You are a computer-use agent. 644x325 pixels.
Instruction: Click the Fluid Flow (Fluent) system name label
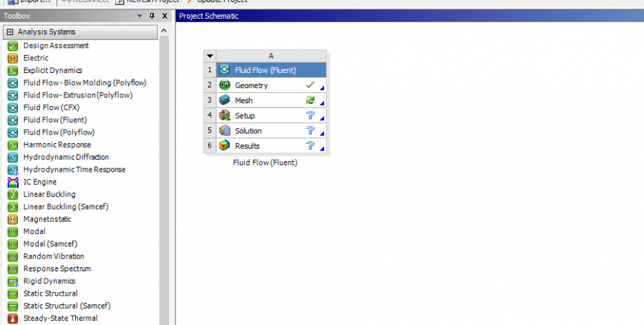pos(265,162)
